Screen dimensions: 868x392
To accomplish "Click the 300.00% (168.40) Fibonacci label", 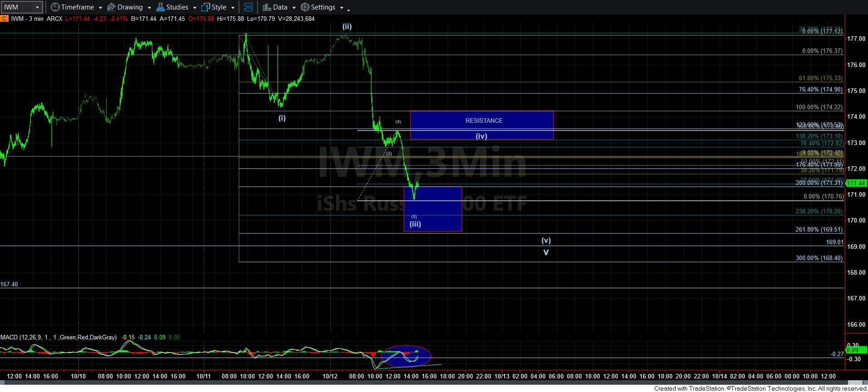I will 819,258.
